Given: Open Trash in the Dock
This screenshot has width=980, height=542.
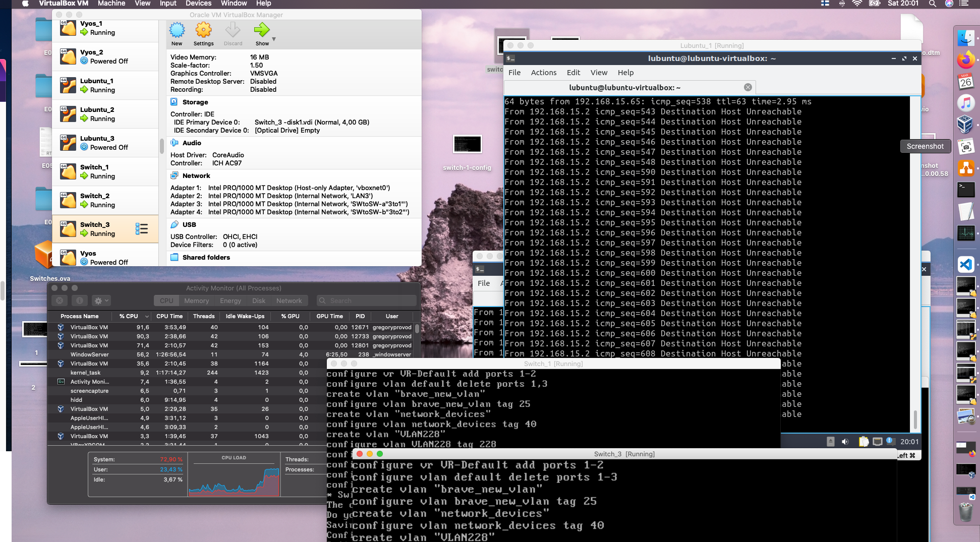Looking at the screenshot, I should pyautogui.click(x=966, y=512).
